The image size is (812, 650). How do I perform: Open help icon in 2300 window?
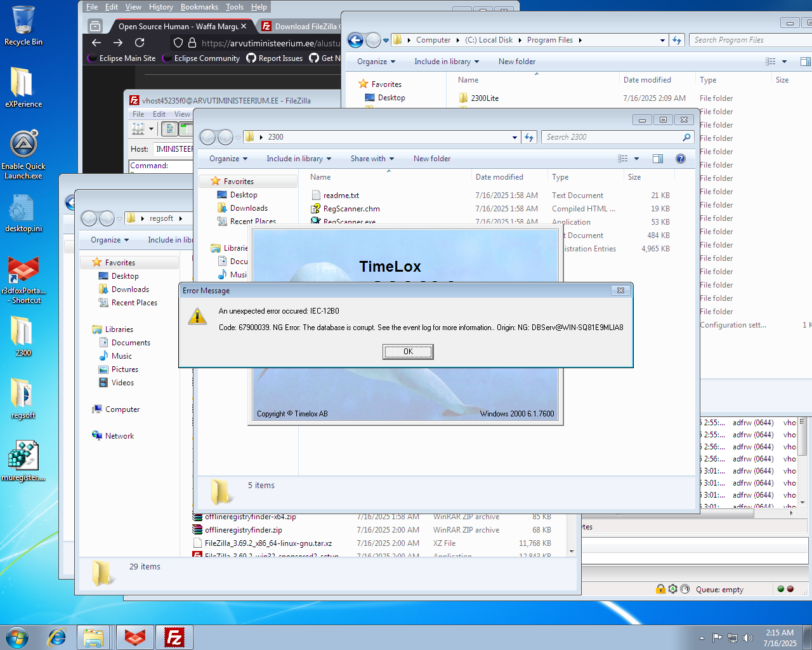click(681, 159)
